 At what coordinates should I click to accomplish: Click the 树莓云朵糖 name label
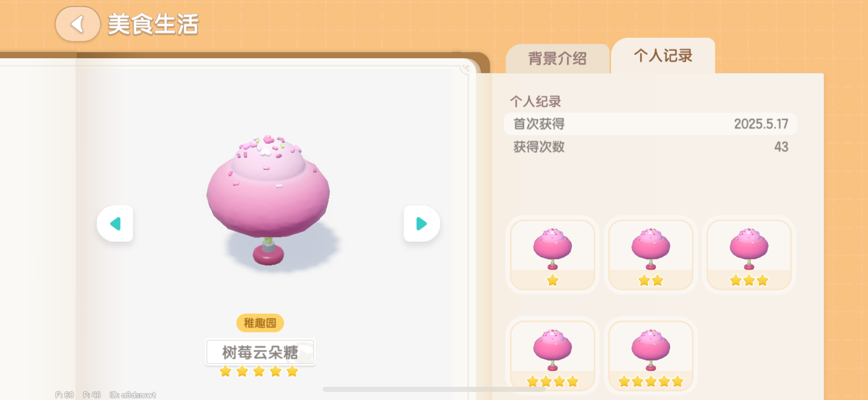pyautogui.click(x=260, y=352)
